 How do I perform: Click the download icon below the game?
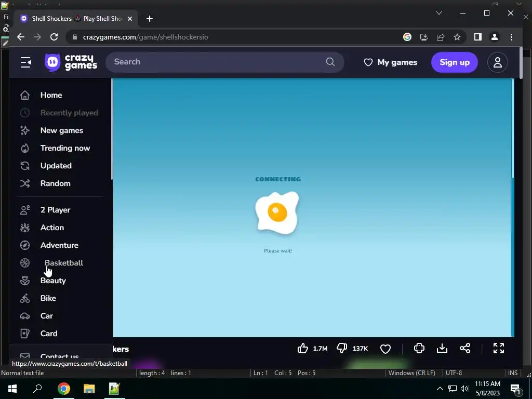(x=442, y=348)
